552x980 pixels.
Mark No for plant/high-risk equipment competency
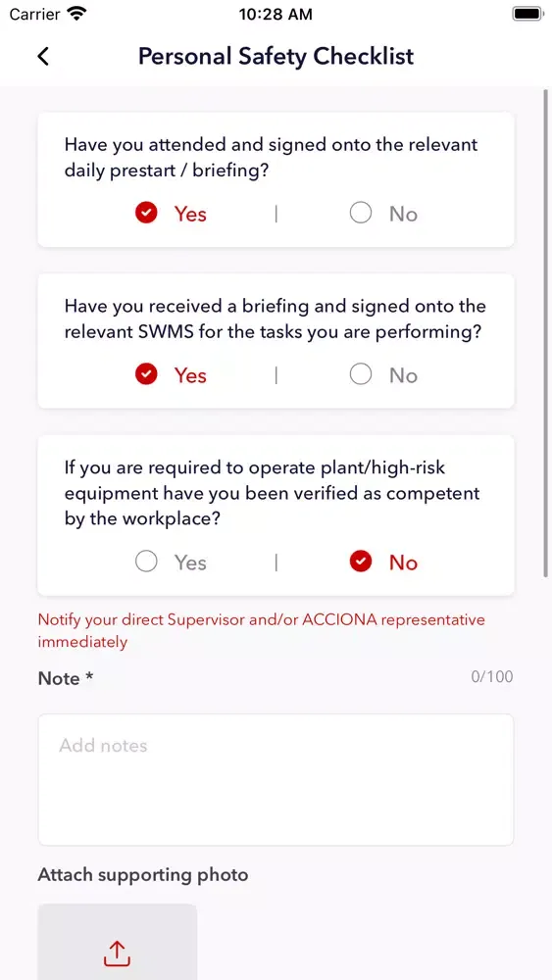tap(383, 563)
